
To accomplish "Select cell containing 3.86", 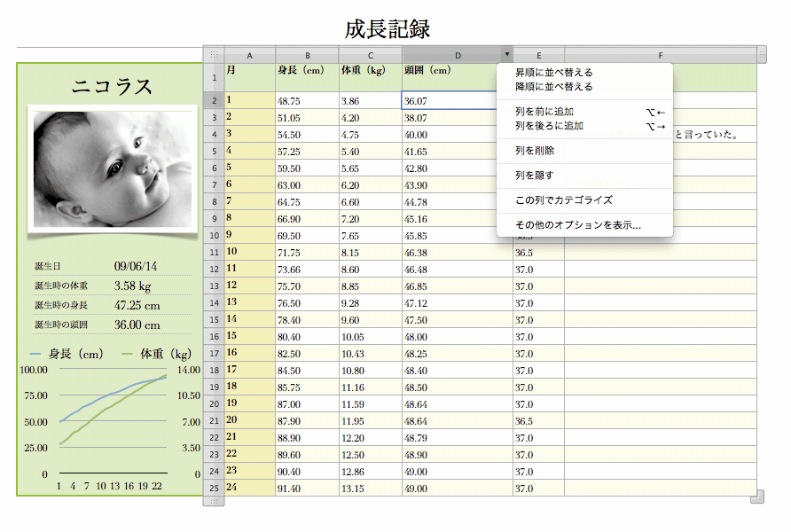I will pyautogui.click(x=371, y=100).
